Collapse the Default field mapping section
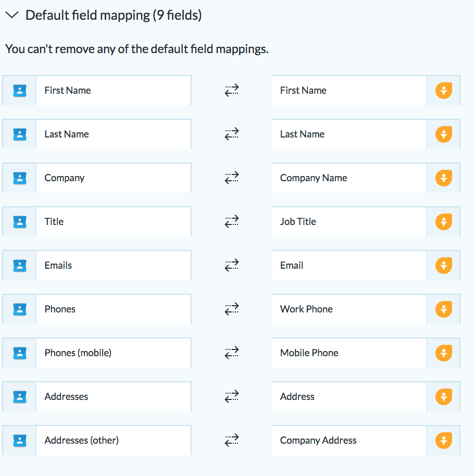This screenshot has width=475, height=476. click(x=12, y=15)
